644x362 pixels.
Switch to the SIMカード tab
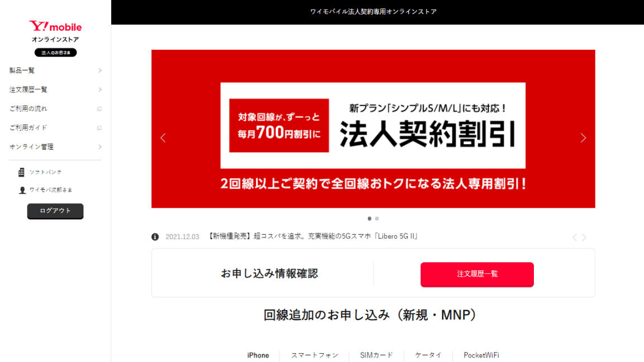pyautogui.click(x=377, y=355)
